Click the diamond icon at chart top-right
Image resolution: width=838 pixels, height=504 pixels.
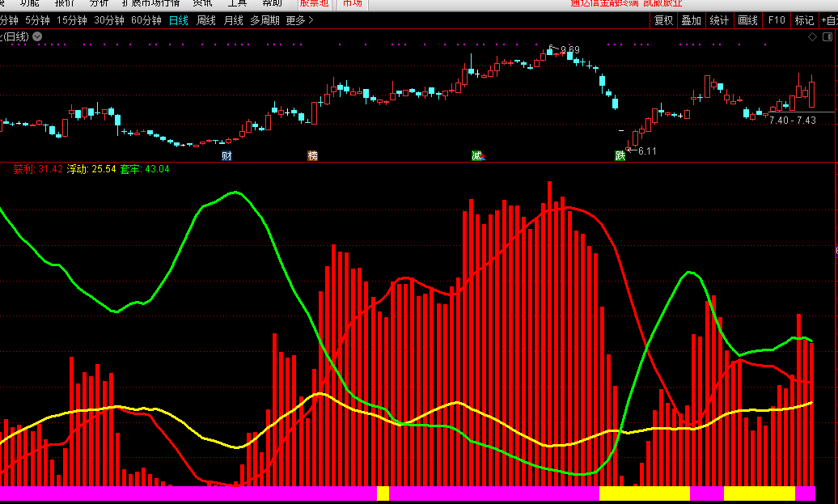812,37
